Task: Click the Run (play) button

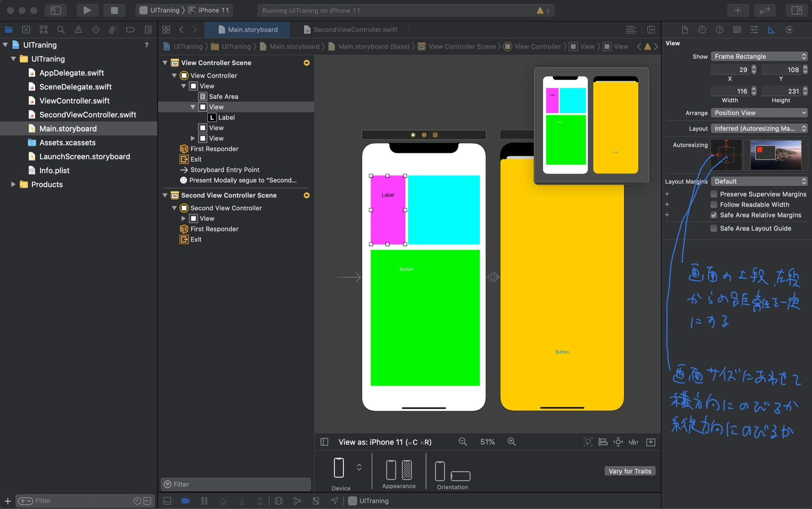Action: click(x=87, y=10)
